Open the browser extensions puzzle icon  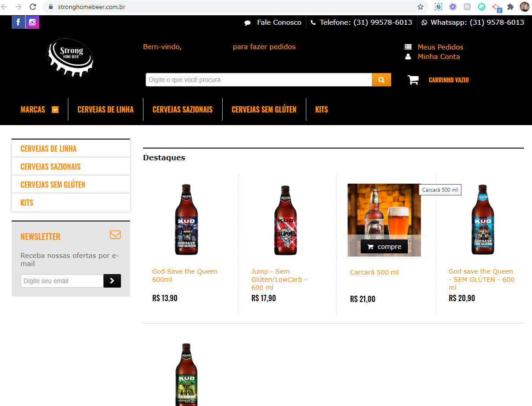coord(510,7)
